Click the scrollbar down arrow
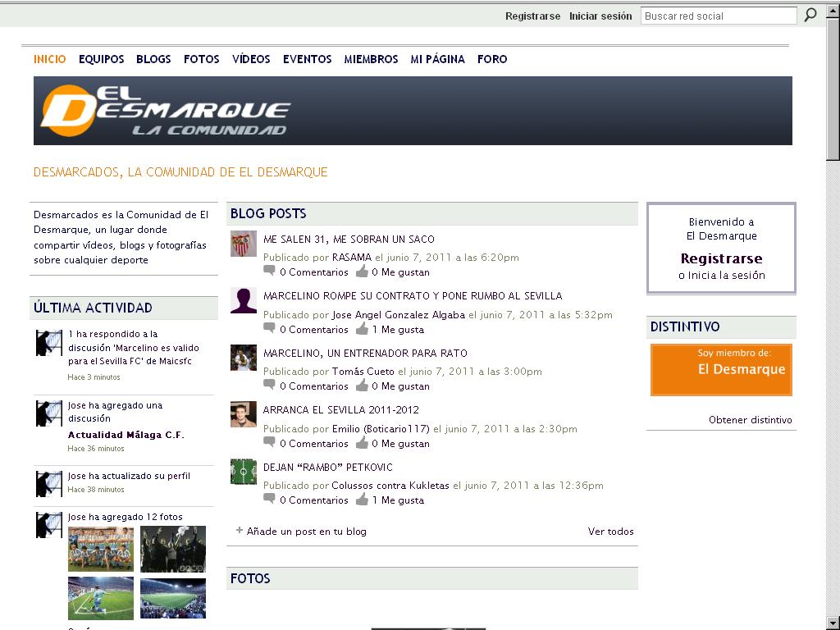 [833, 623]
